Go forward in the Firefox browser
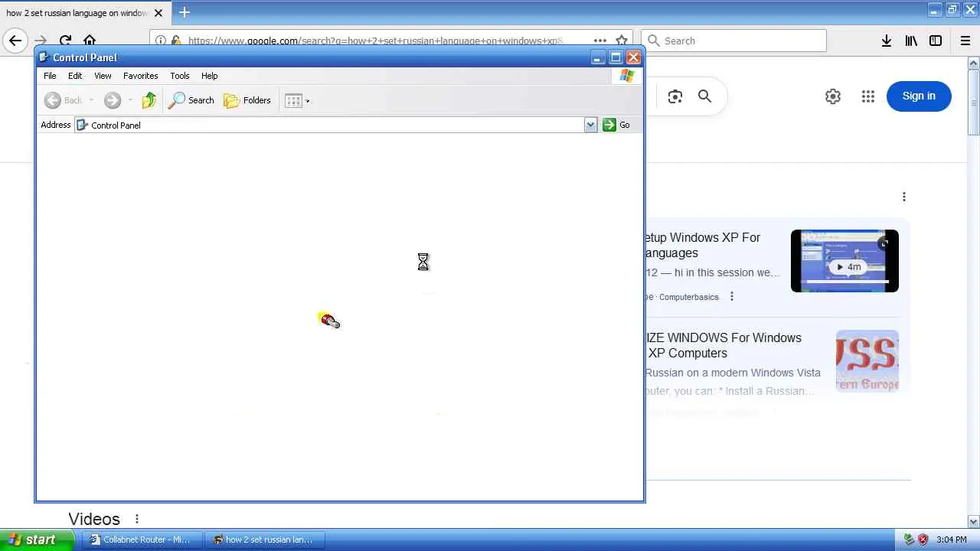Viewport: 980px width, 551px height. pyautogui.click(x=41, y=41)
